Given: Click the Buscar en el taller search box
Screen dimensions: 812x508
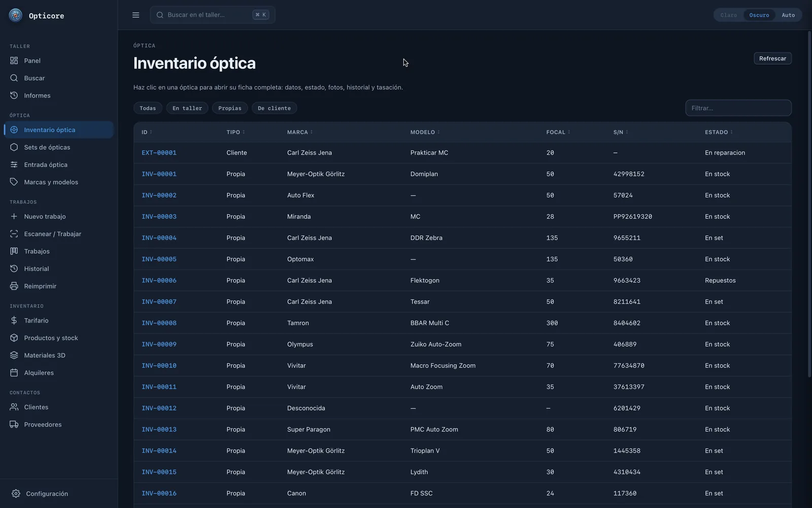Looking at the screenshot, I should tap(212, 15).
